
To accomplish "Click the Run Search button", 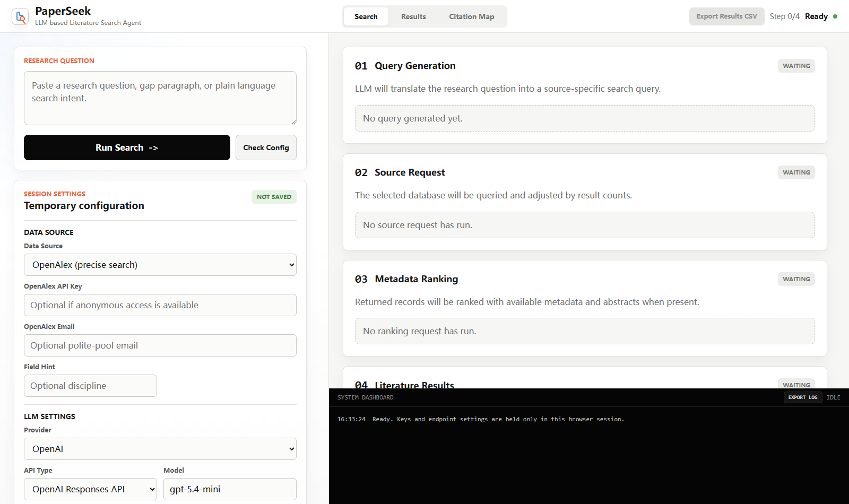I will pyautogui.click(x=127, y=147).
